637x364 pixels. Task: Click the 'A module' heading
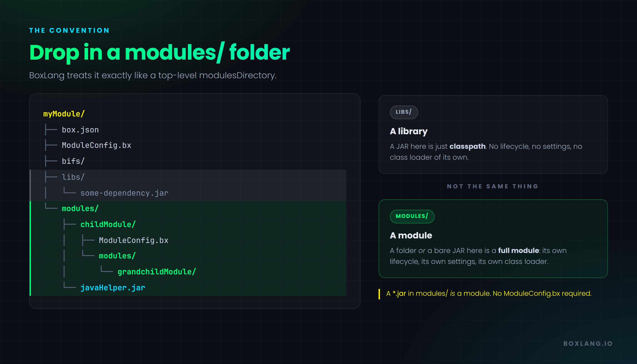click(411, 235)
